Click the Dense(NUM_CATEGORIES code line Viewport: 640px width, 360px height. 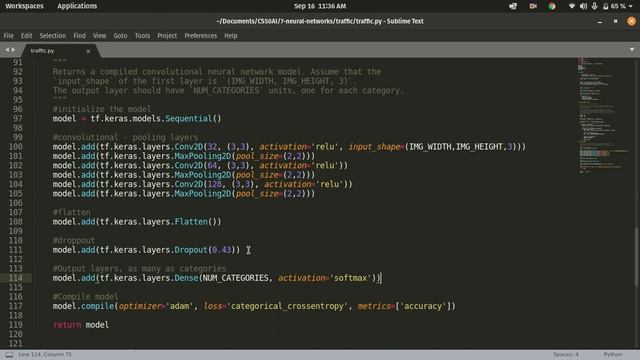217,278
